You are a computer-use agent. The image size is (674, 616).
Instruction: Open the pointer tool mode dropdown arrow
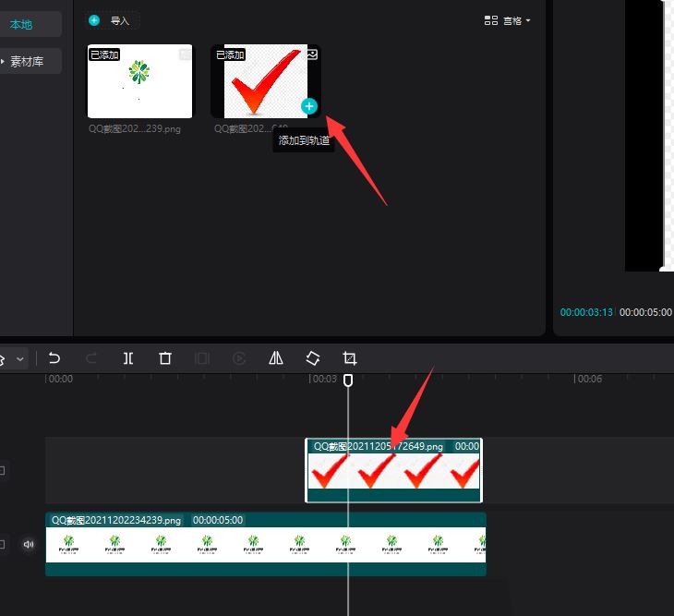pos(19,359)
